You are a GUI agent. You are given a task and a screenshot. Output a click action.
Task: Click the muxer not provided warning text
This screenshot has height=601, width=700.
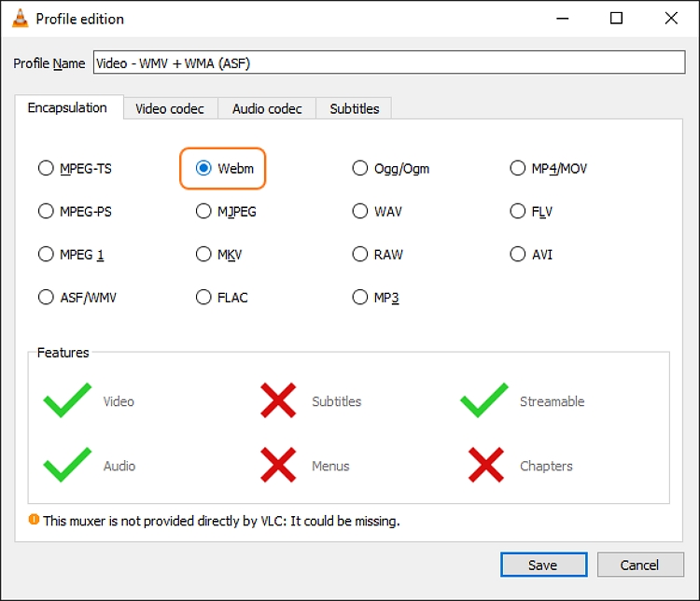tap(221, 521)
